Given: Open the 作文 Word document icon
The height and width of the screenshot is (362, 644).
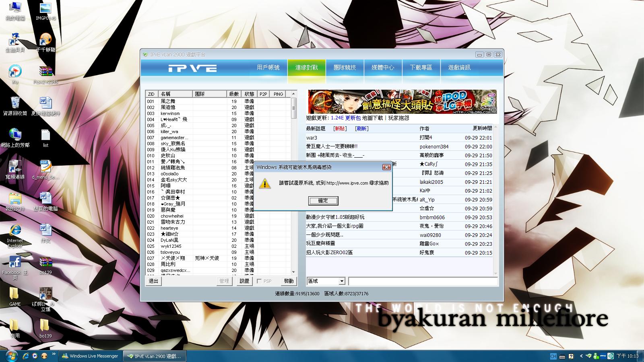Looking at the screenshot, I should tap(45, 233).
